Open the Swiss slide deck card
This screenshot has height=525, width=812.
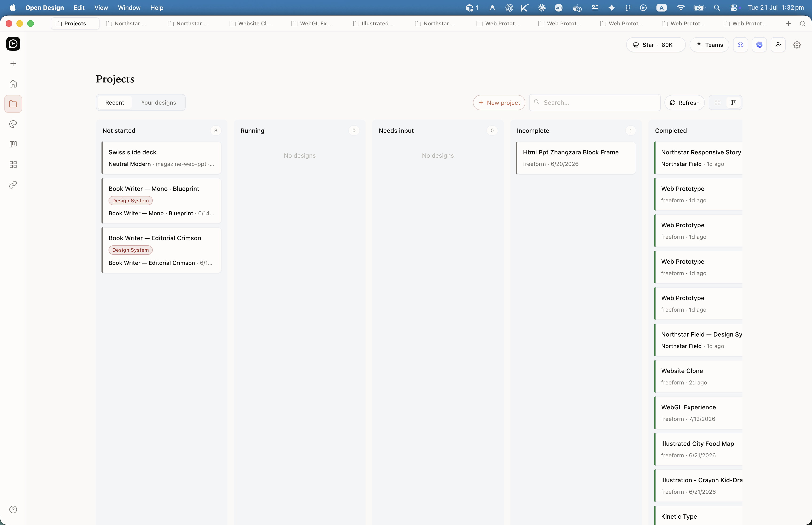[161, 158]
